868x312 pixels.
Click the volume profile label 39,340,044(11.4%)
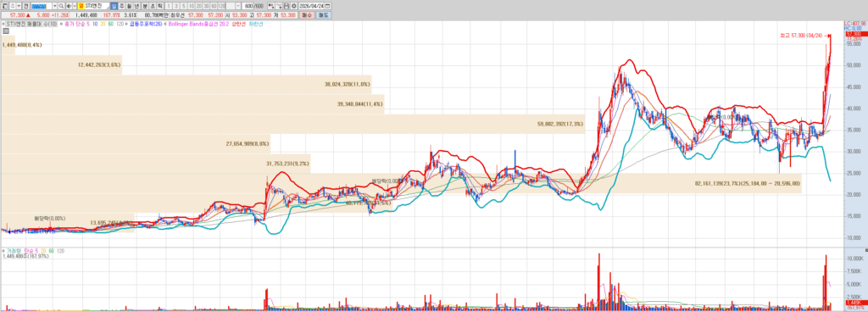tap(359, 104)
